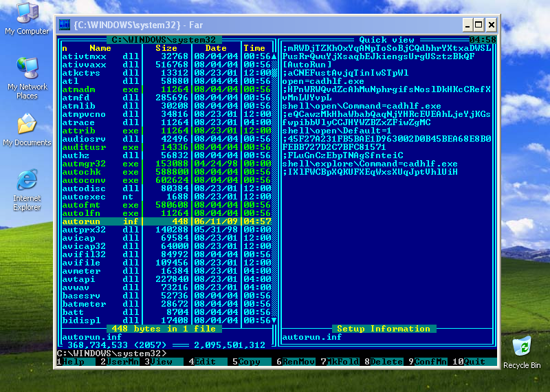
Task: Open 9 ConfMn menu key
Action: click(x=427, y=362)
